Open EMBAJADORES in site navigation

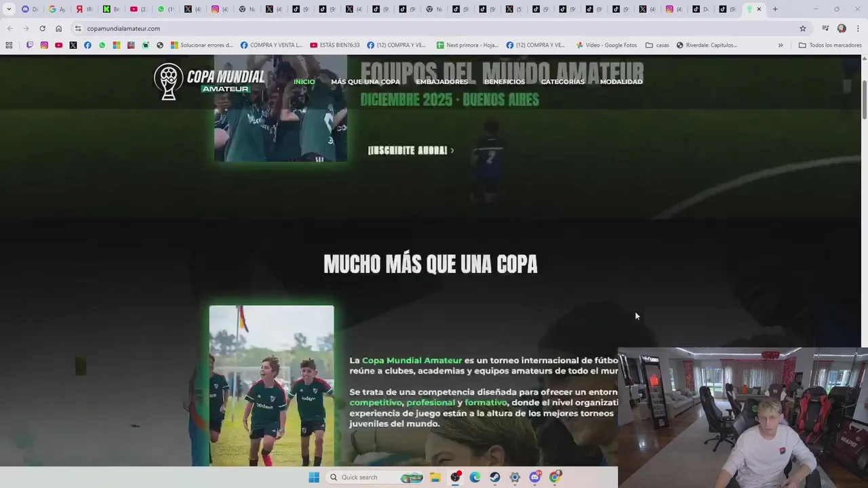click(x=442, y=82)
